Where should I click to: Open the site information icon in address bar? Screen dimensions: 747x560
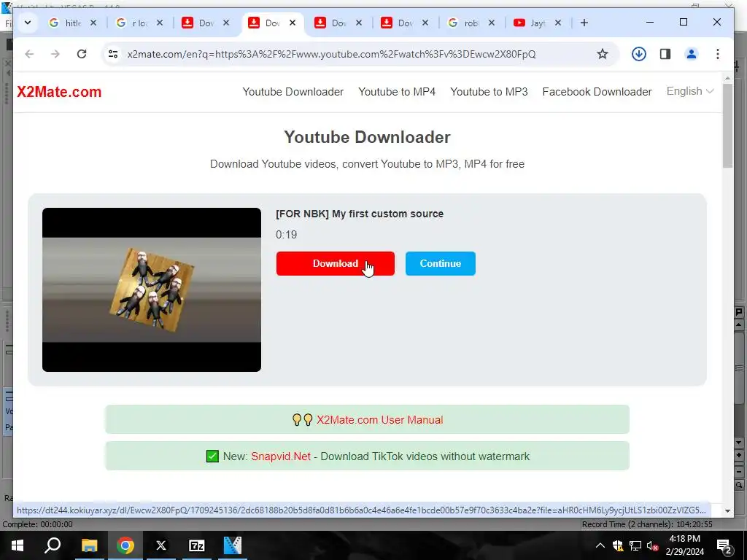tap(113, 54)
